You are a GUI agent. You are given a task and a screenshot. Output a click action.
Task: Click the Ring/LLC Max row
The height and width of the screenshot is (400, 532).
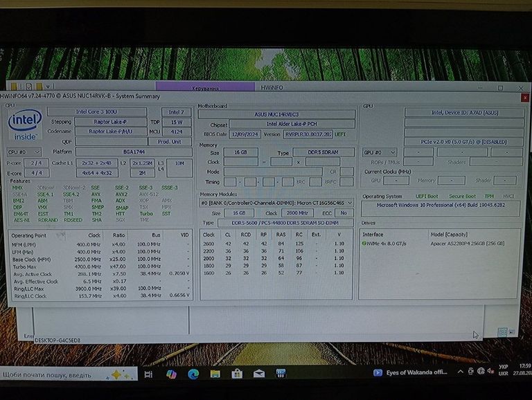100,289
